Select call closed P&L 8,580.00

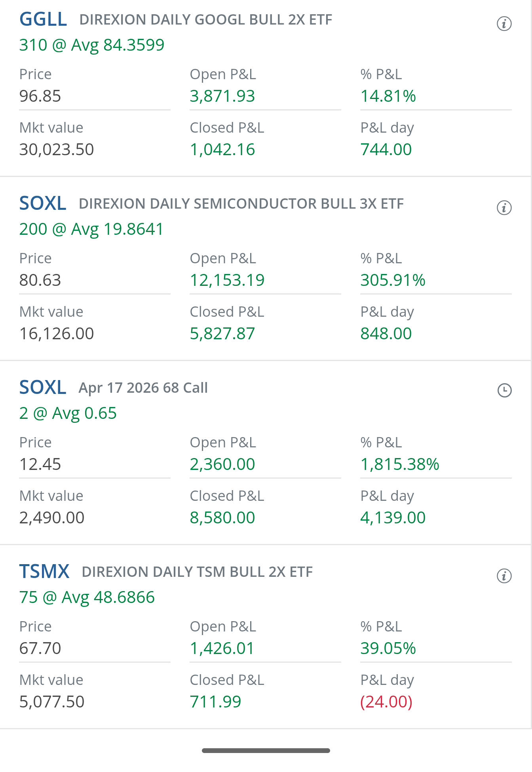tap(222, 518)
